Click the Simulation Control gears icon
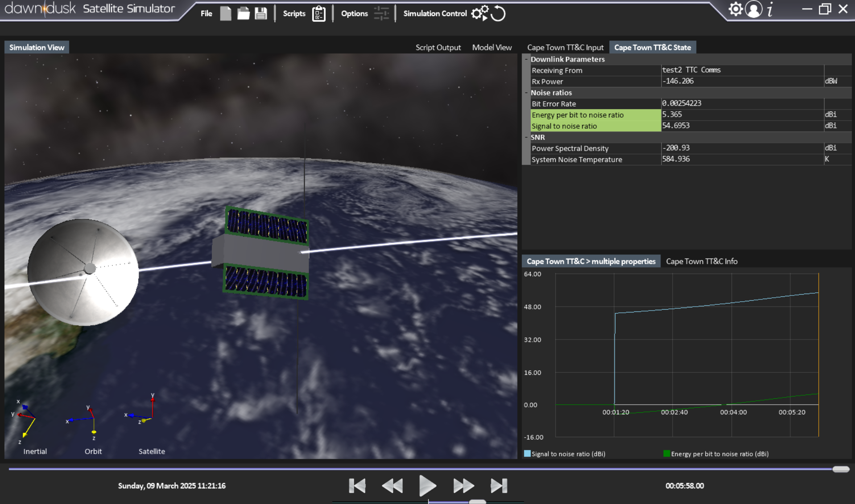Screen dimensions: 855x504 (479, 13)
